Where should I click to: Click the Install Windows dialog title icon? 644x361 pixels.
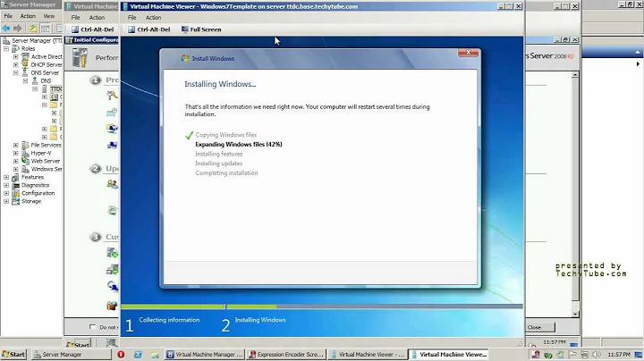(185, 58)
